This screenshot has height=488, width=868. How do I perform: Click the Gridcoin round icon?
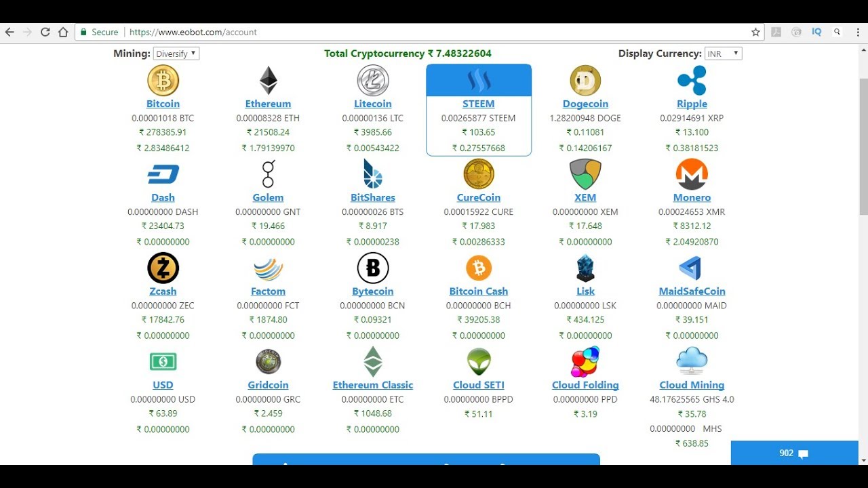tap(269, 361)
